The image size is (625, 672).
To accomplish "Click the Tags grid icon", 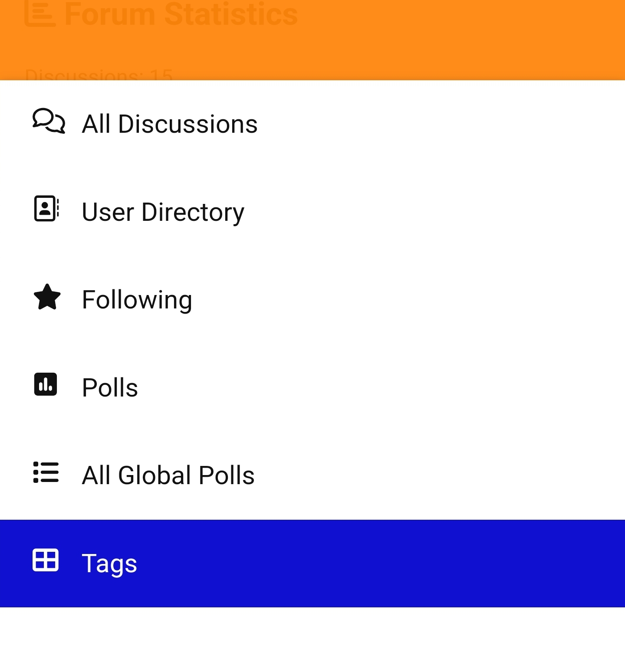I will click(x=46, y=561).
